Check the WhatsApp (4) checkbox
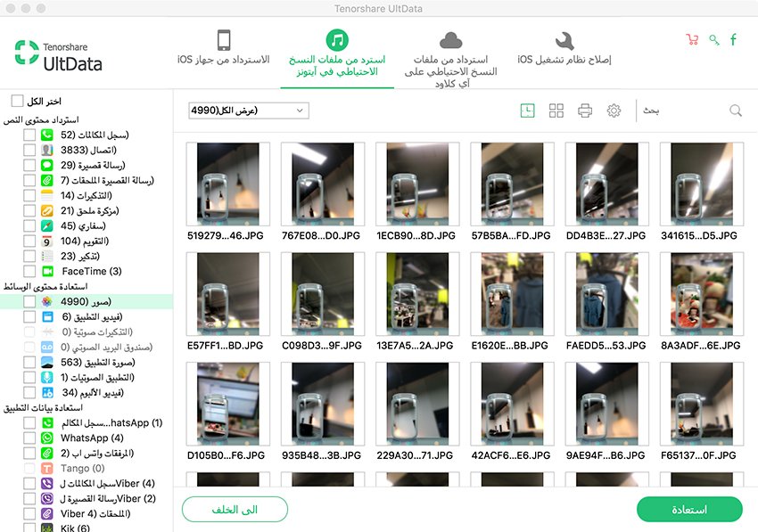The height and width of the screenshot is (532, 758). 29,438
